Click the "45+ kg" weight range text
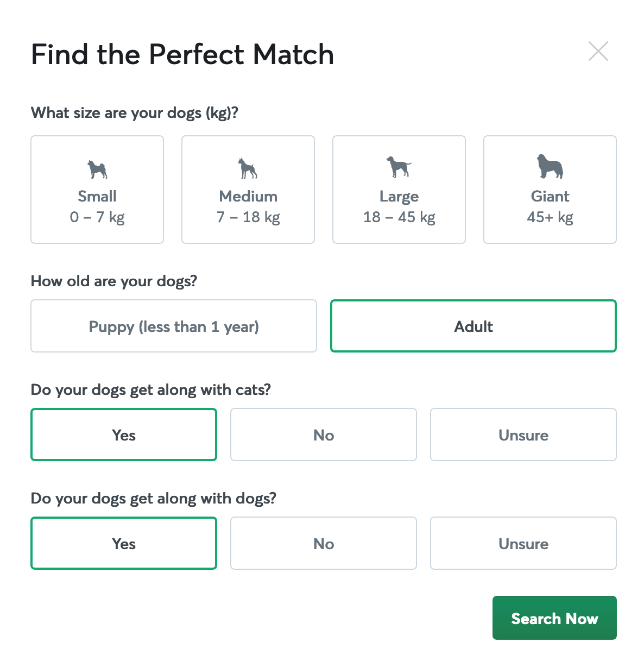Viewport: 644px width, 667px height. (x=550, y=217)
